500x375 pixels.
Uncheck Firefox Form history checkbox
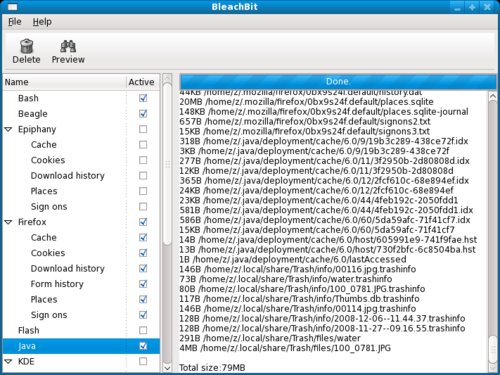click(x=143, y=284)
